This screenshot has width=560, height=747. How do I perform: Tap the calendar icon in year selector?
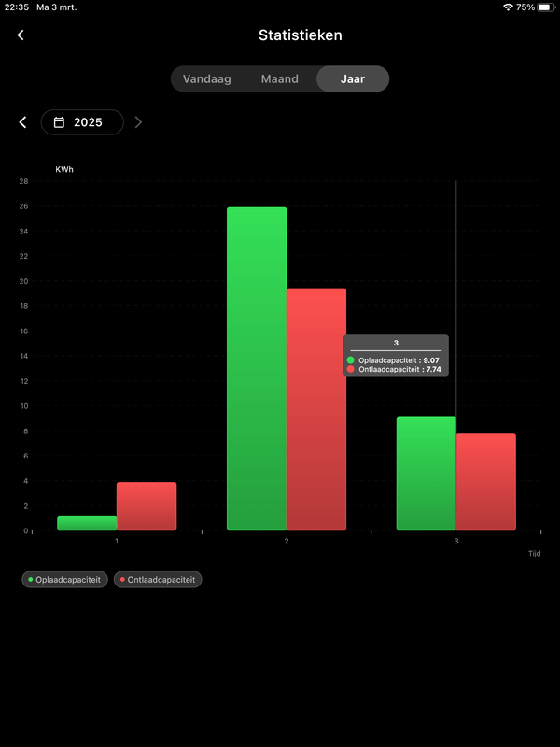pyautogui.click(x=59, y=122)
